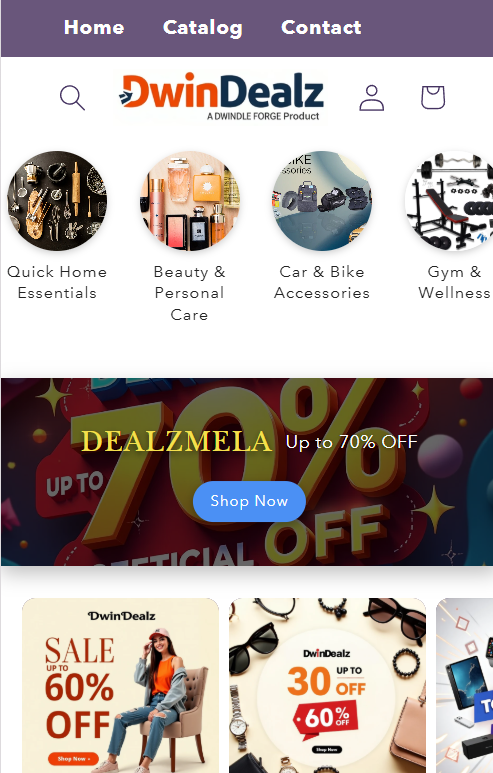Click the DwinDealz logo
This screenshot has width=493, height=773.
point(221,97)
